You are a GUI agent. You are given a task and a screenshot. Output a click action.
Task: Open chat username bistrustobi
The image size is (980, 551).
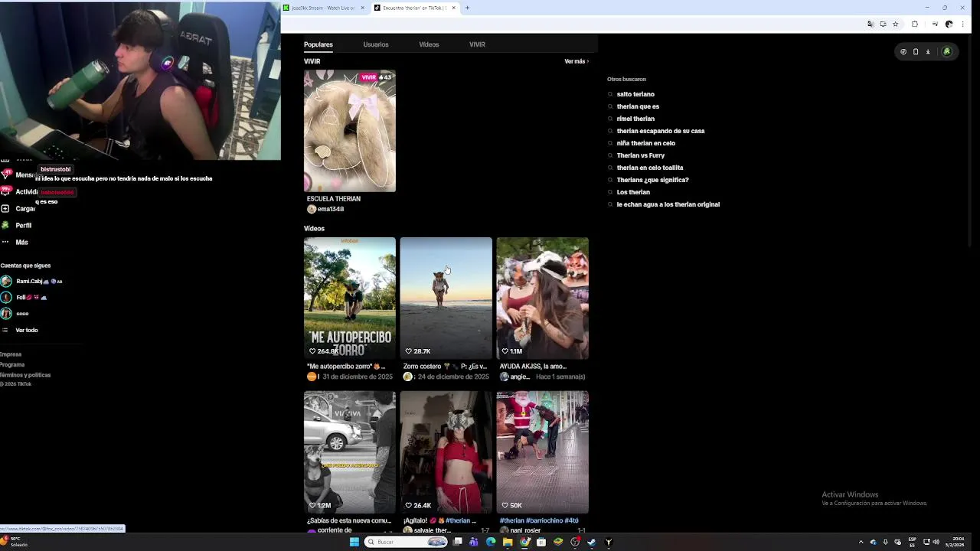[56, 169]
